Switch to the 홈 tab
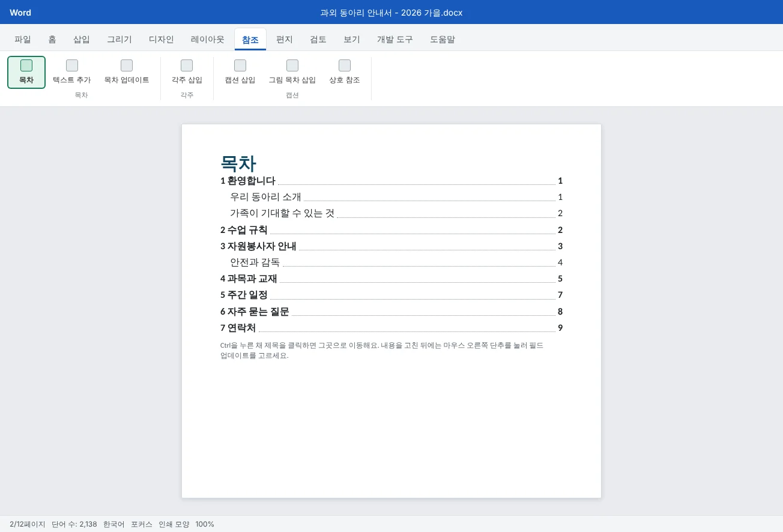Viewport: 783px width, 532px height. [x=52, y=40]
